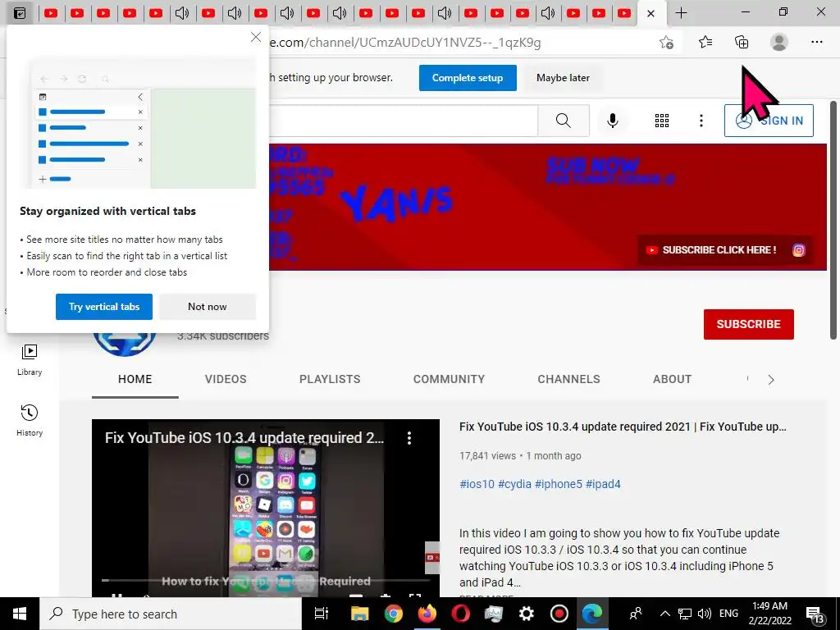Close the current active tab
This screenshot has width=840, height=630.
click(651, 13)
